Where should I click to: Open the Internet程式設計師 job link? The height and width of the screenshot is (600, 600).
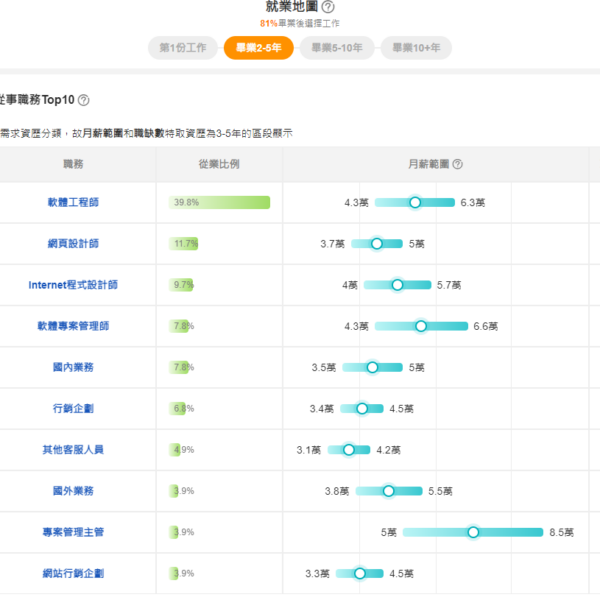pyautogui.click(x=73, y=285)
